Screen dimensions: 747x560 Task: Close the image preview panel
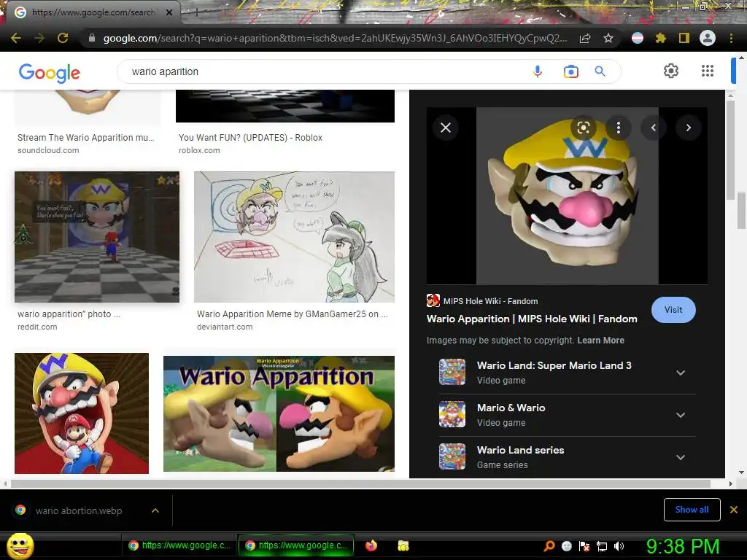pos(446,128)
